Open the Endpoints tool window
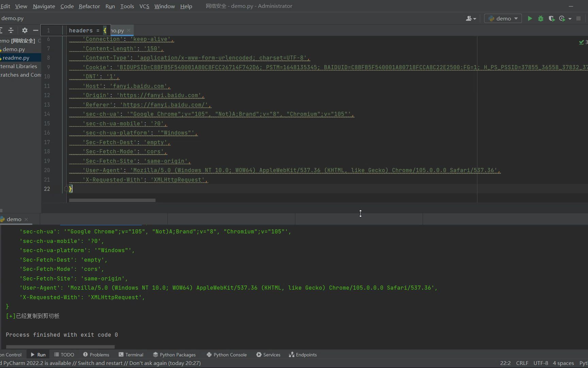Screen dimensions: 588x368 pyautogui.click(x=303, y=355)
